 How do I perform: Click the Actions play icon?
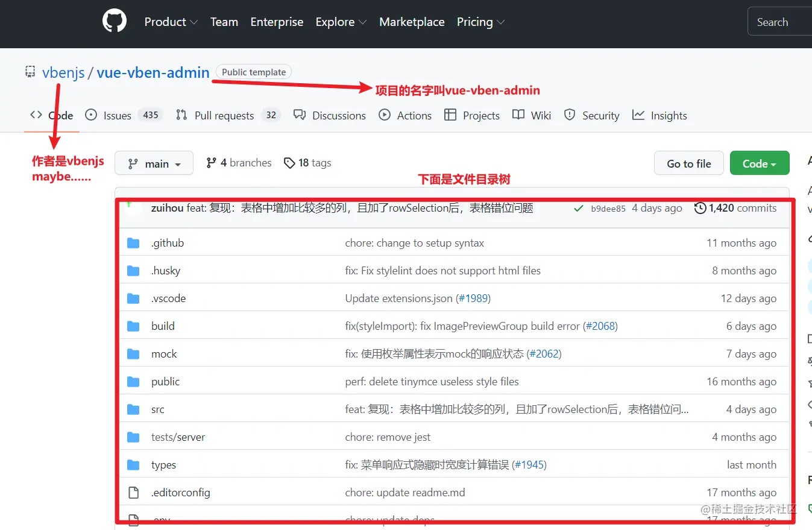click(385, 115)
